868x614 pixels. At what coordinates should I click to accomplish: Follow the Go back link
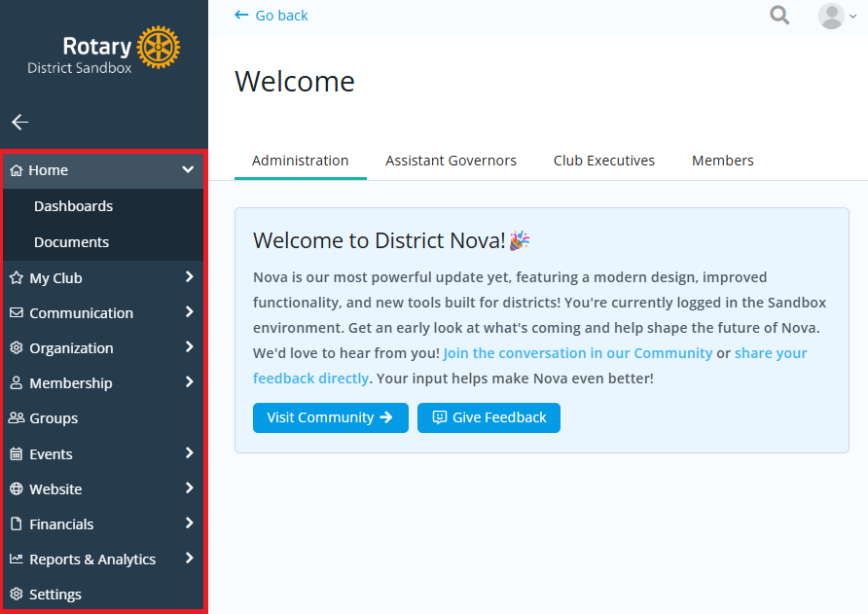(x=271, y=16)
